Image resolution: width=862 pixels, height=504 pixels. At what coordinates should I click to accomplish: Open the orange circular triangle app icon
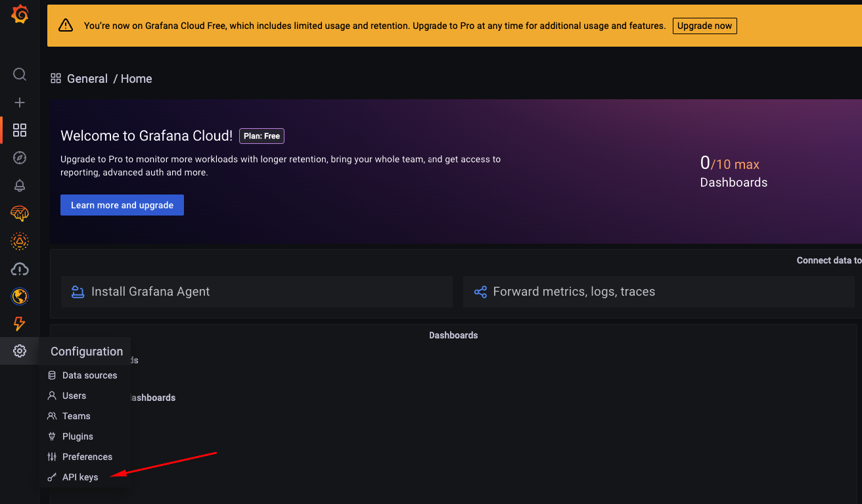[20, 241]
